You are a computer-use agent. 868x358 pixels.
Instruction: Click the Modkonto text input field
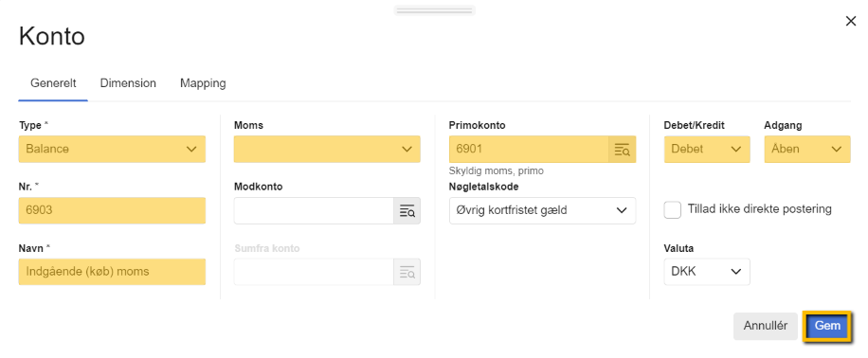tap(314, 211)
